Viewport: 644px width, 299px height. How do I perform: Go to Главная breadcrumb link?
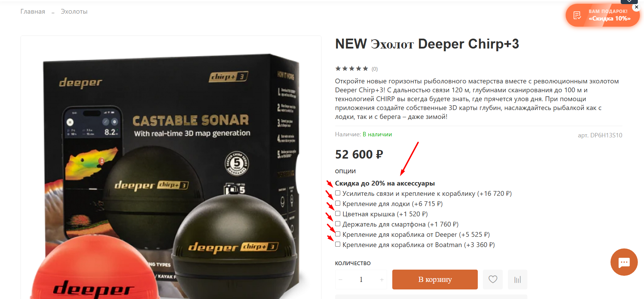[33, 12]
